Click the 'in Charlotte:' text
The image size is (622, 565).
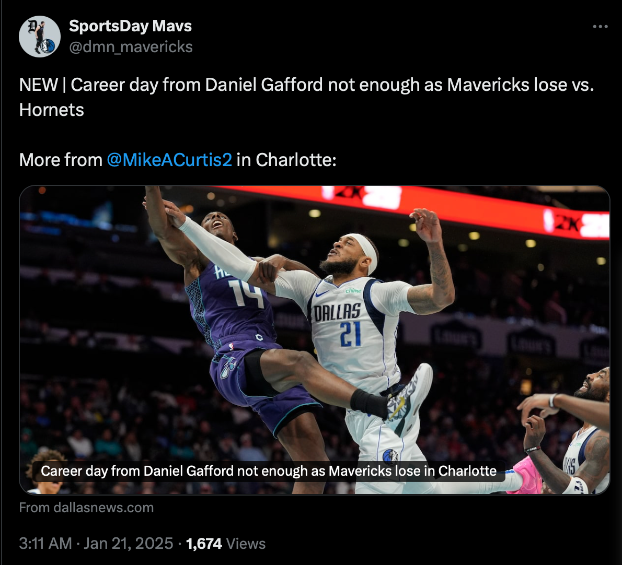[286, 160]
